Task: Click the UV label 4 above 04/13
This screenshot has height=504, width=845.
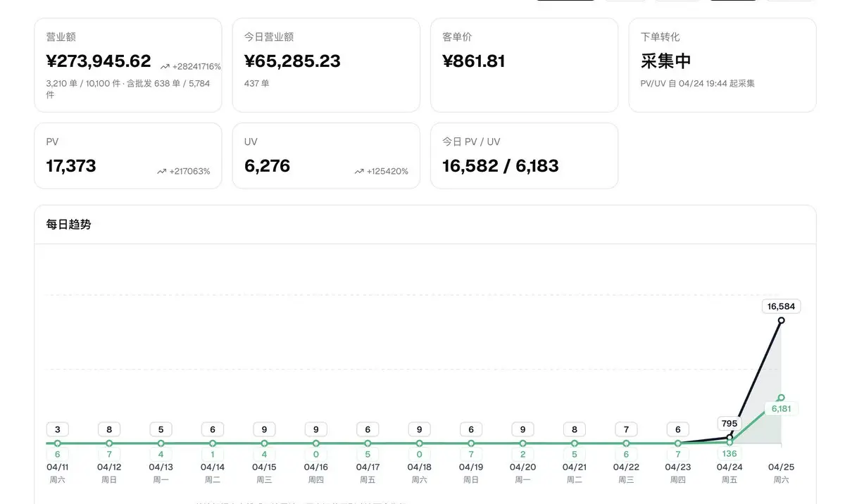Action: click(161, 454)
